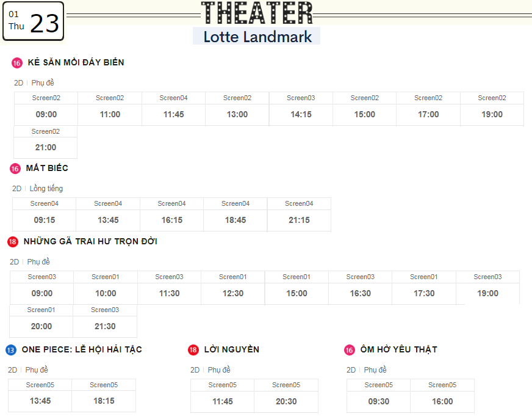The image size is (532, 419).
Task: Click "2D" label under ONE PIECE
Action: [x=13, y=370]
